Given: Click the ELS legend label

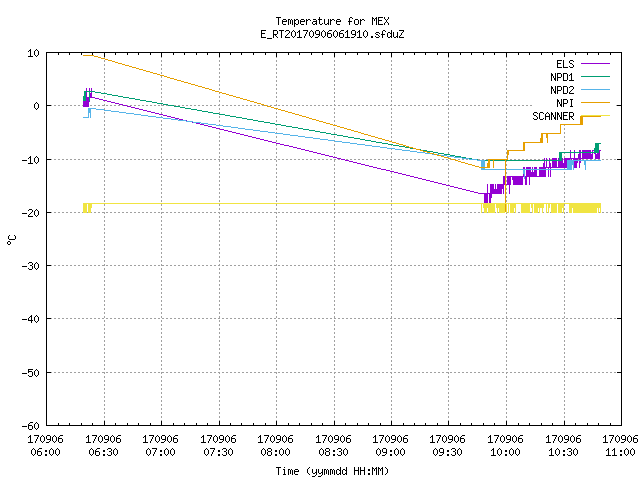Looking at the screenshot, I should [x=565, y=64].
